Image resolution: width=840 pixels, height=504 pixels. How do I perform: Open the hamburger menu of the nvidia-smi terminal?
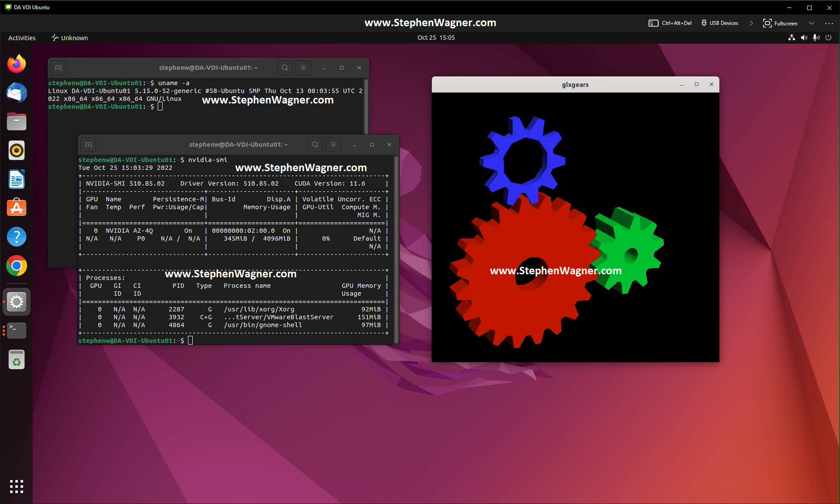pyautogui.click(x=333, y=144)
